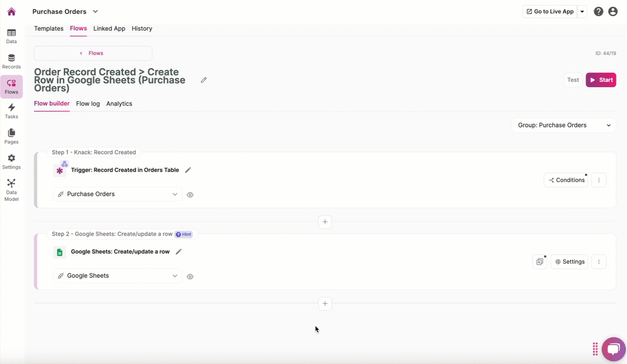Switch to the Flow log tab
The width and height of the screenshot is (627, 364).
click(x=88, y=104)
